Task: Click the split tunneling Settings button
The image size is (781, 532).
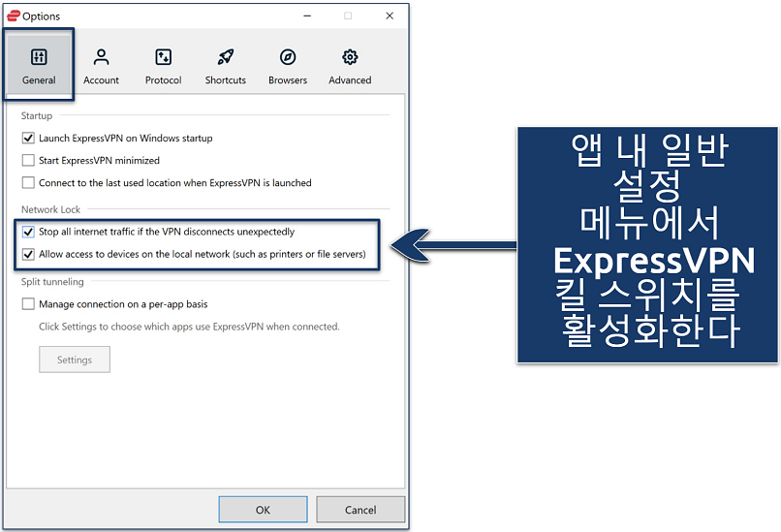Action: [75, 360]
